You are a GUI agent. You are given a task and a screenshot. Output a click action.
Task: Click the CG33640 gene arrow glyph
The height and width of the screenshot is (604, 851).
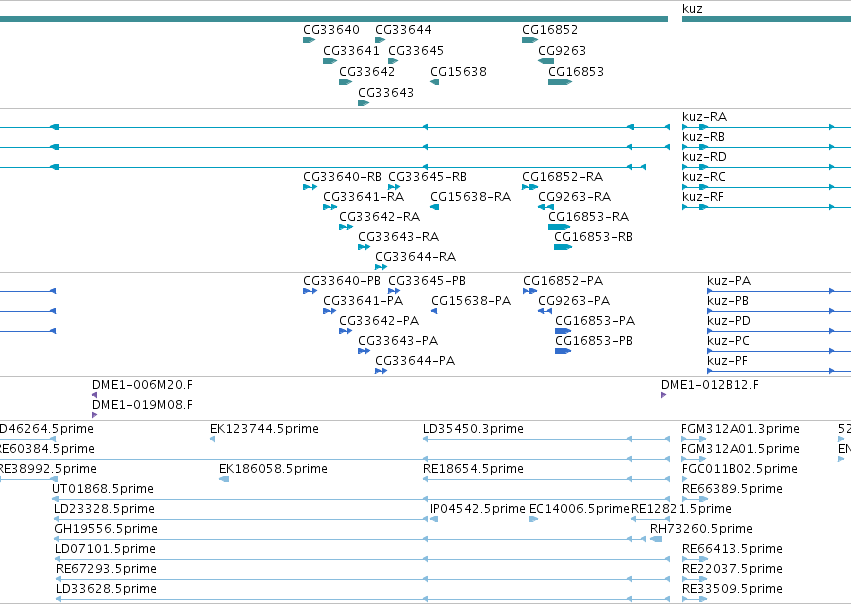pyautogui.click(x=309, y=40)
